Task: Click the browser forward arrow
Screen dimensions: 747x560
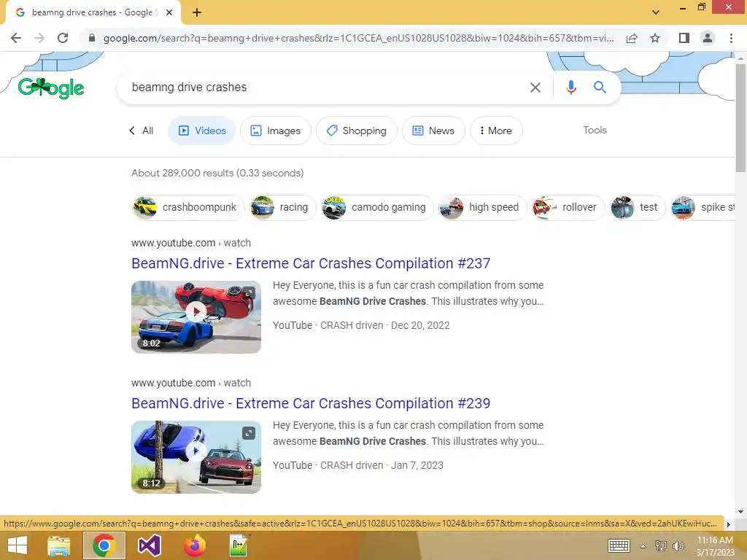Action: click(39, 38)
